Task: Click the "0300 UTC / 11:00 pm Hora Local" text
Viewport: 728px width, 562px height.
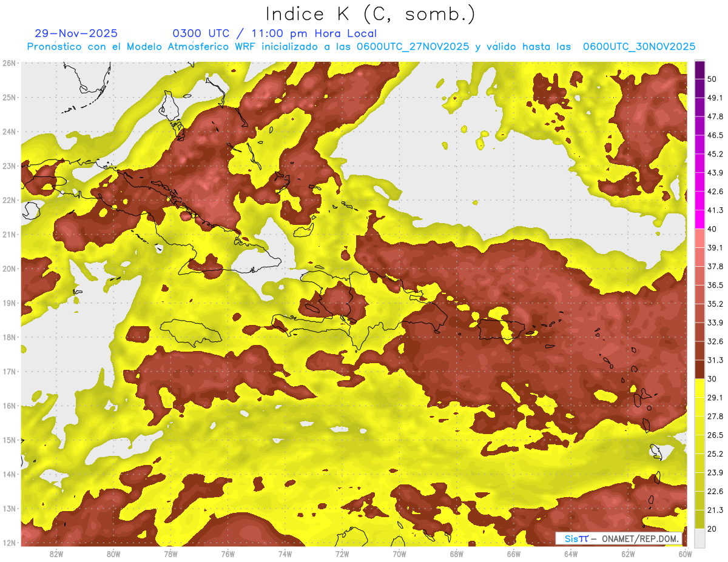Action: (x=275, y=33)
